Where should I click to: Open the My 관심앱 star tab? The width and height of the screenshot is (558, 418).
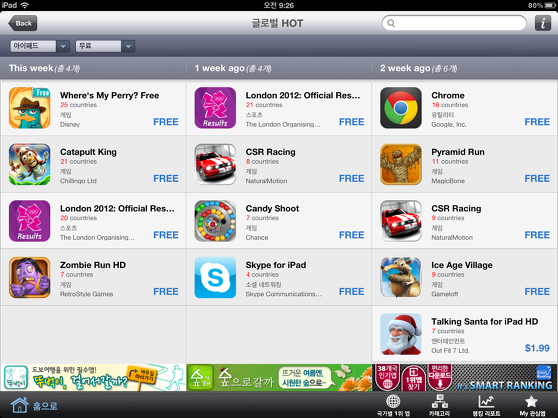pos(532,405)
